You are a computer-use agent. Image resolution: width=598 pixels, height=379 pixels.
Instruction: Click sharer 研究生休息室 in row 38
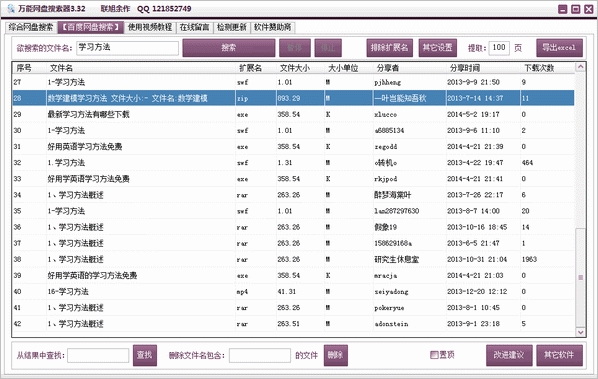[396, 259]
